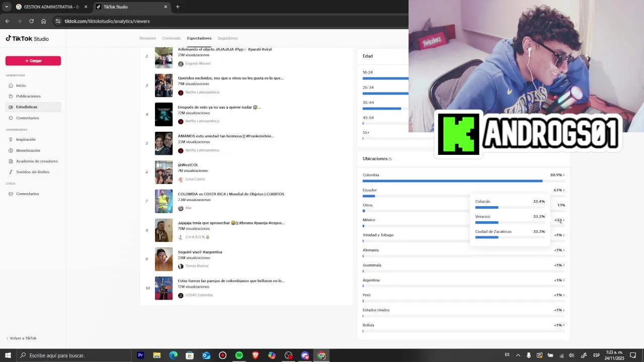Open the @WestCOL video thumbnail

click(x=164, y=172)
